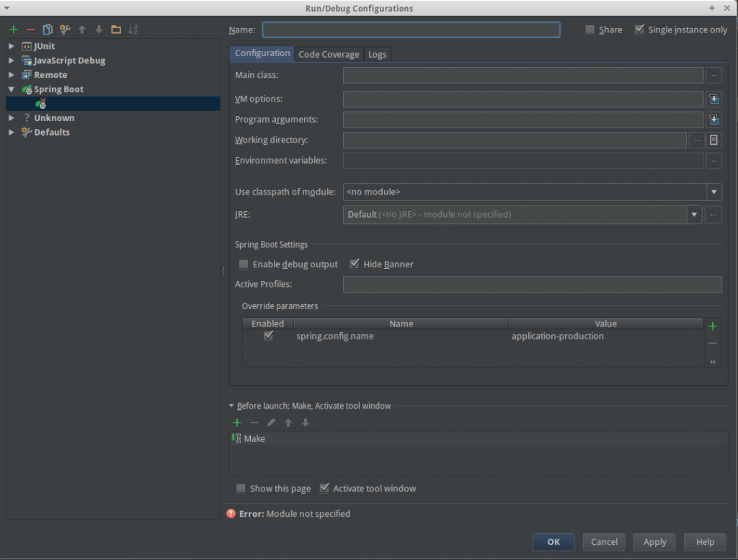Move configuration down in left toolbar

click(99, 30)
